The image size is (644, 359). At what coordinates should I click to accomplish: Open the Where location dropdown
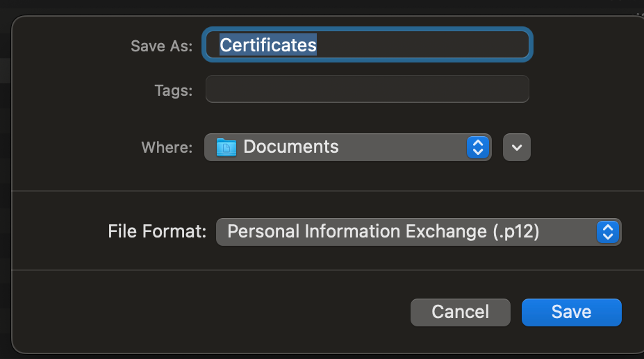coord(348,147)
